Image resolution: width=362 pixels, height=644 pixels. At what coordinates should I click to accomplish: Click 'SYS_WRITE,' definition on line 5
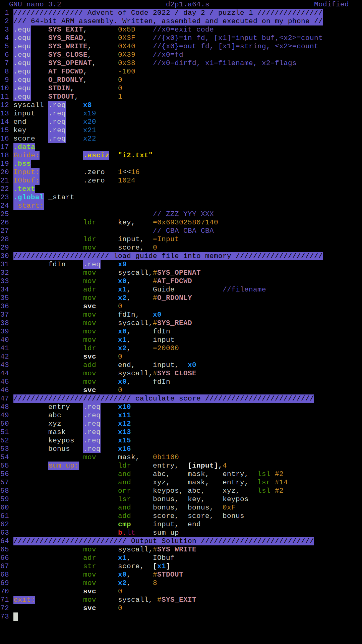pyautogui.click(x=70, y=46)
